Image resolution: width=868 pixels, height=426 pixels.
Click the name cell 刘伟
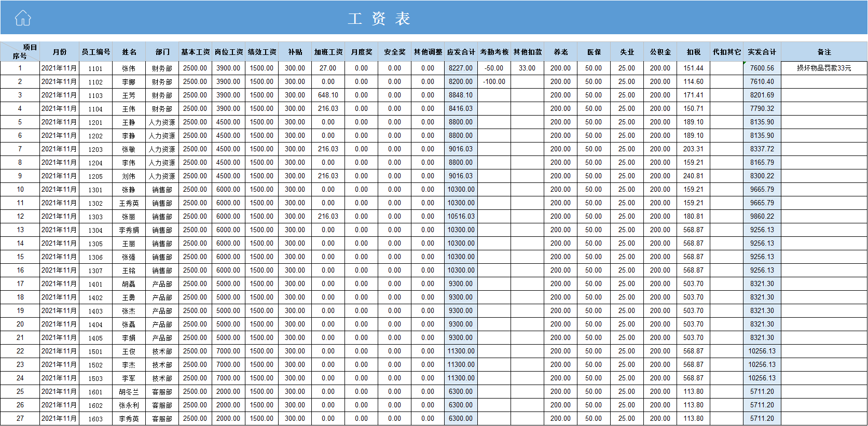tap(129, 176)
